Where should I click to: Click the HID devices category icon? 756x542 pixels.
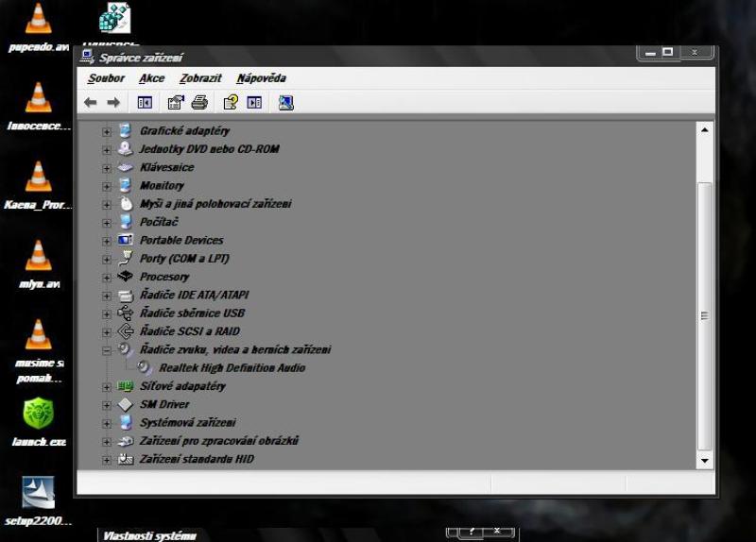126,459
